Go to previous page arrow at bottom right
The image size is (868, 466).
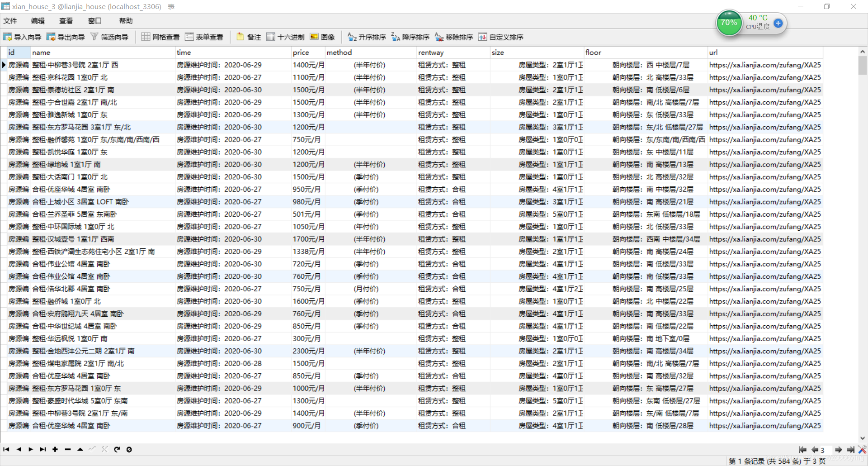point(815,450)
